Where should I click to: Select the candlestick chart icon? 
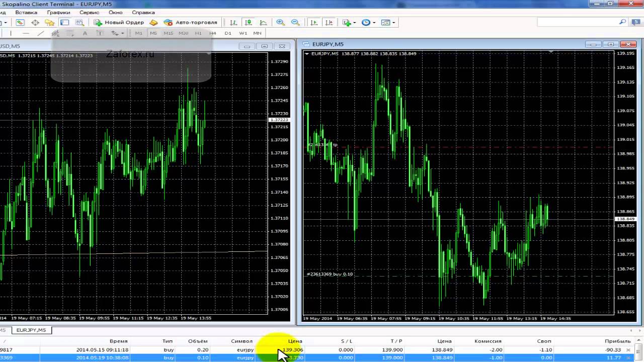coord(248,23)
